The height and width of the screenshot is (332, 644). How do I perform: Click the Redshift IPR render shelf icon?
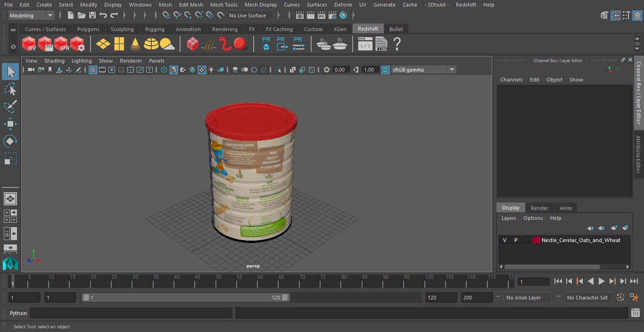[61, 44]
